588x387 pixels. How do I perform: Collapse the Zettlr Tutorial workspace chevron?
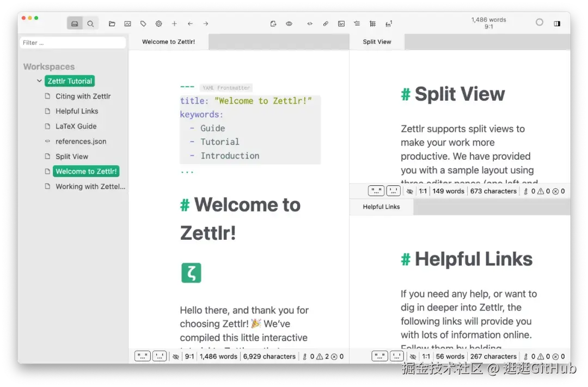click(x=39, y=81)
